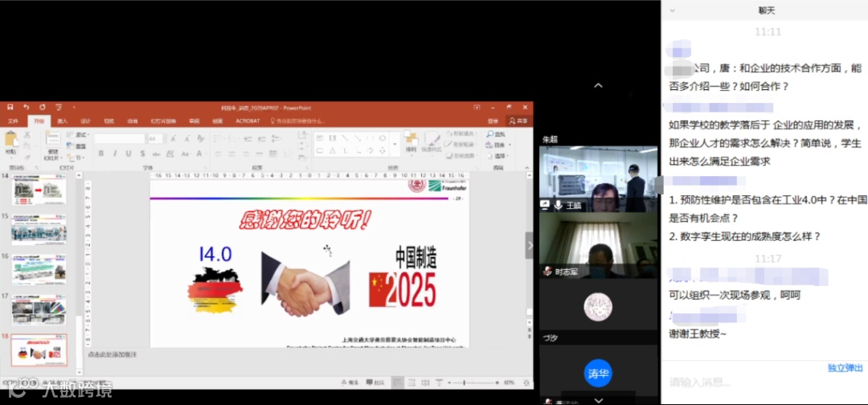Click the Paste clipboard icon
The height and width of the screenshot is (405, 868).
point(10,140)
